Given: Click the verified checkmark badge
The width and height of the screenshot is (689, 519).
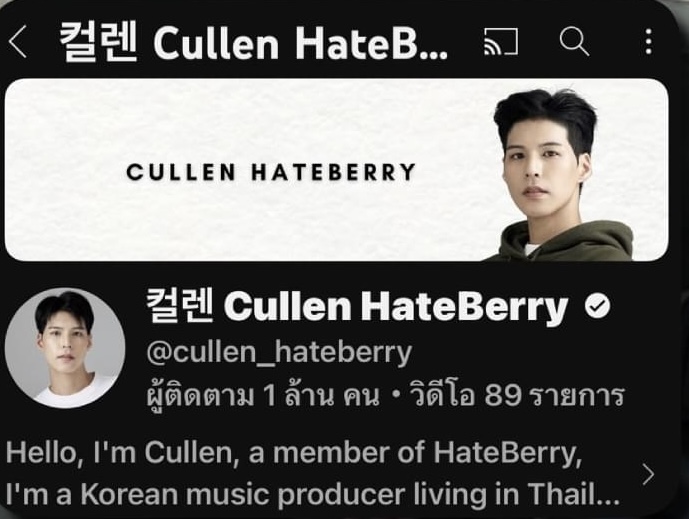Looking at the screenshot, I should pos(598,305).
